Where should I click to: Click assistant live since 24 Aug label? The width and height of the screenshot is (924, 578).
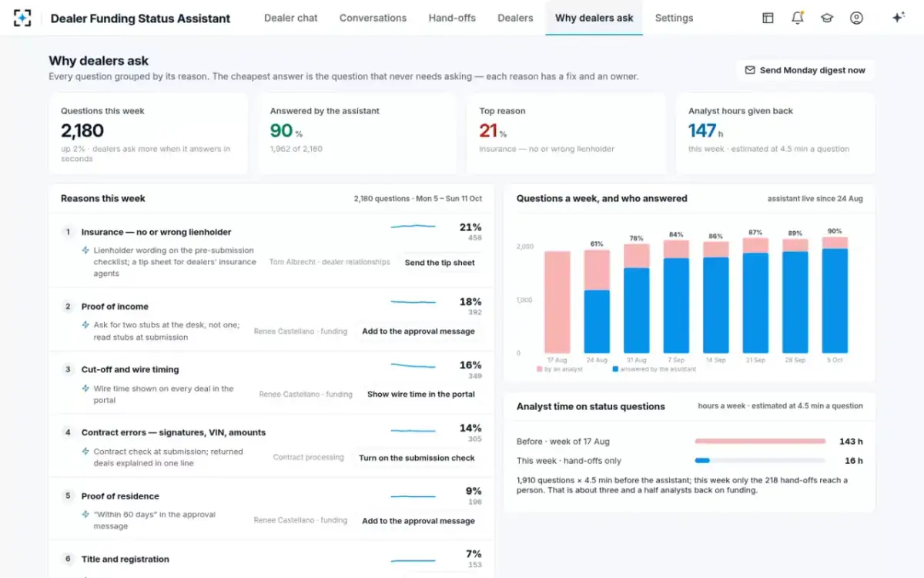tap(815, 199)
